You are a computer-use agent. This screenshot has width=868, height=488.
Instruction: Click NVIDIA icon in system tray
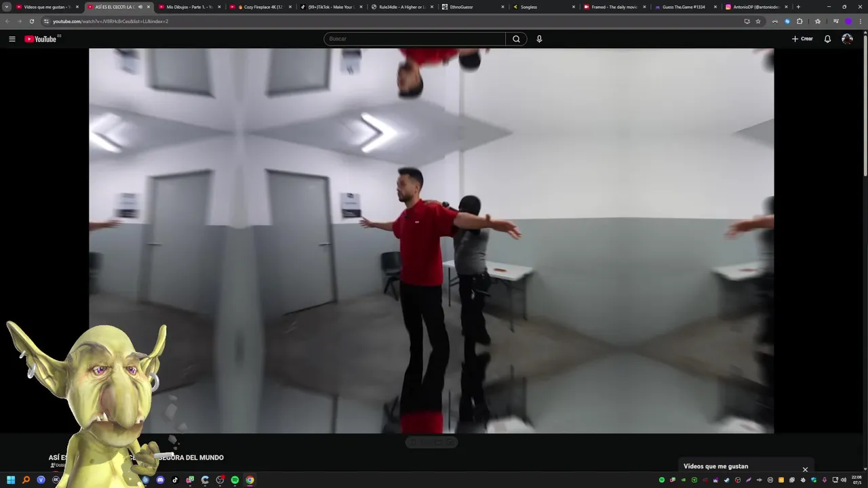[684, 480]
